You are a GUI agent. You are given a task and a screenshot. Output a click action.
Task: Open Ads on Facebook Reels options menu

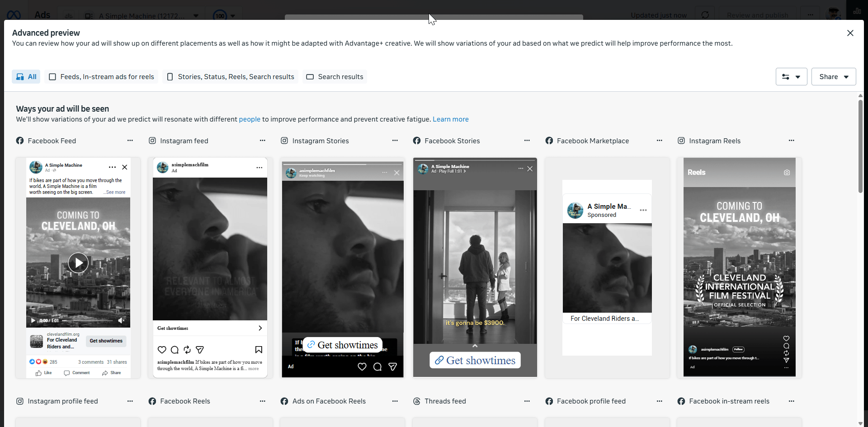click(395, 401)
